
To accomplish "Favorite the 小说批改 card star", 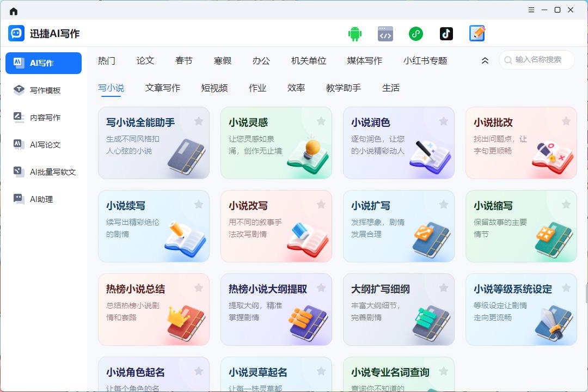I will (566, 121).
